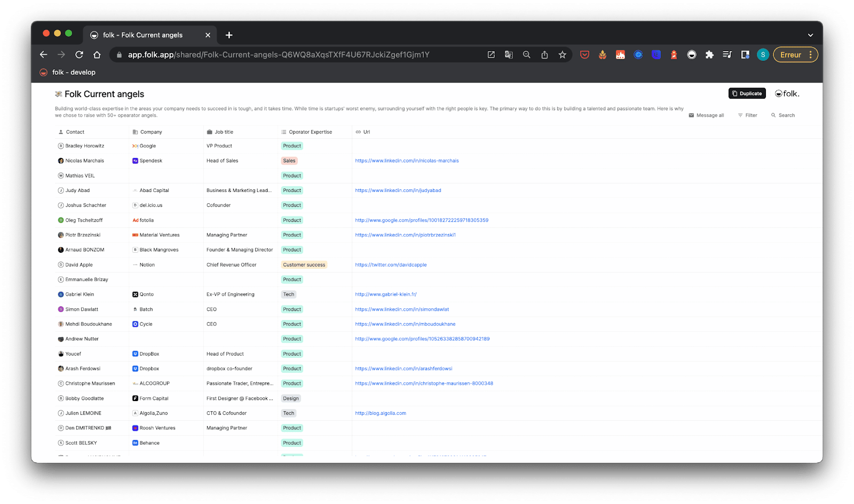Bookmark page with star icon

(x=562, y=54)
